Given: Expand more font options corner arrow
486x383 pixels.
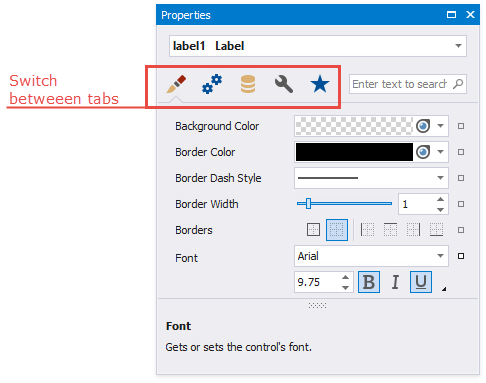Looking at the screenshot, I should (444, 289).
